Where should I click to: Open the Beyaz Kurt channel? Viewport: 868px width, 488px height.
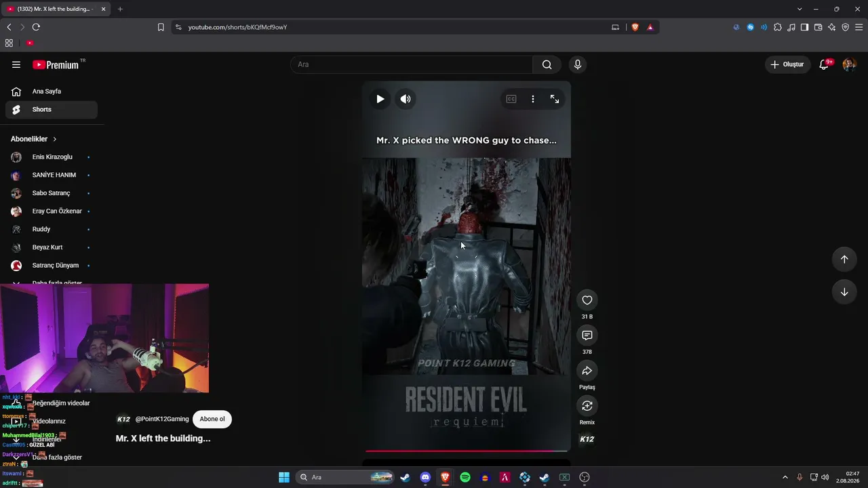point(52,247)
